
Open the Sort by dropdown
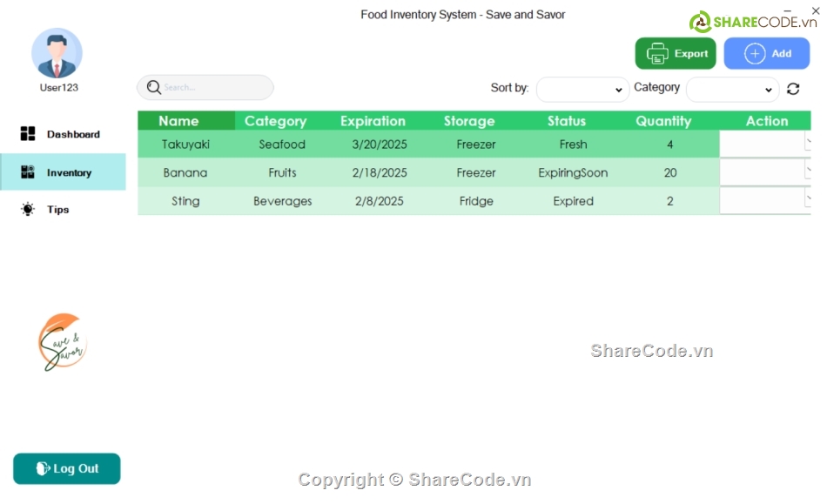(582, 90)
